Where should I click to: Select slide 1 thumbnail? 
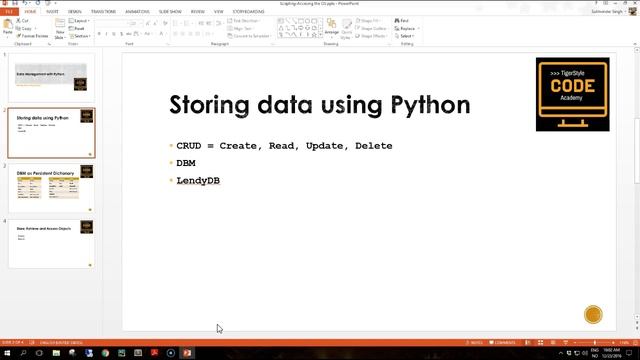(x=51, y=78)
